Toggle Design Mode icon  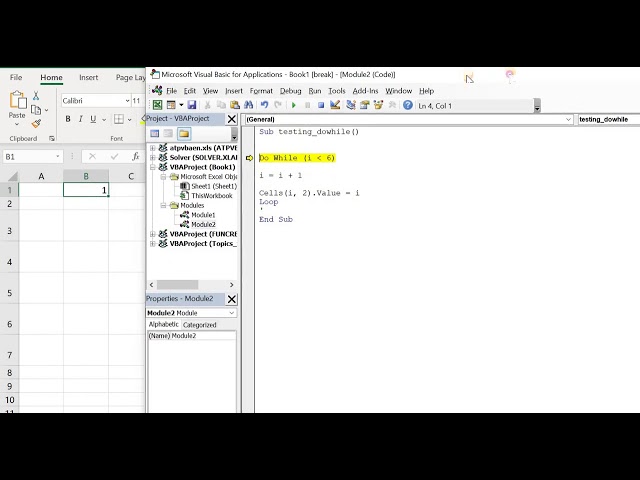335,105
